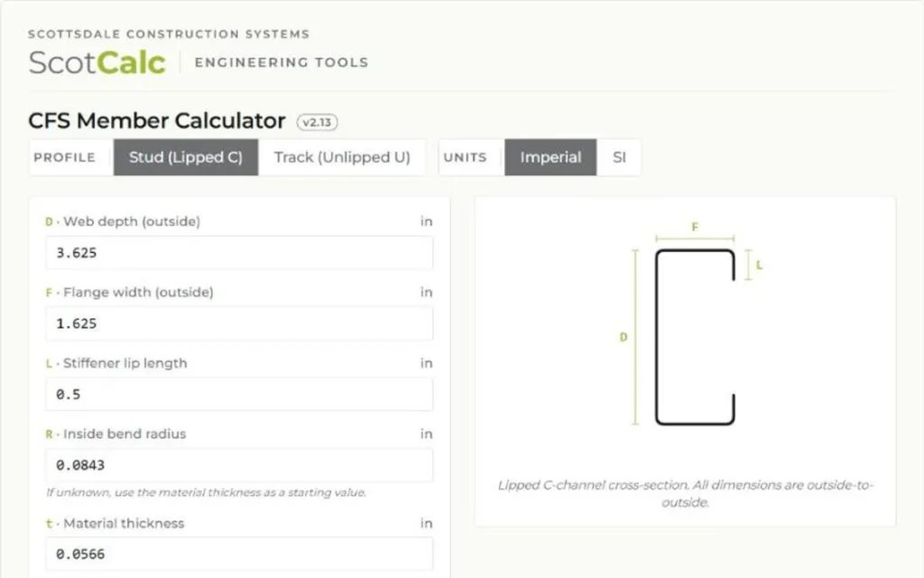The height and width of the screenshot is (578, 924).
Task: Click the PROFILE group label
Action: [x=64, y=157]
